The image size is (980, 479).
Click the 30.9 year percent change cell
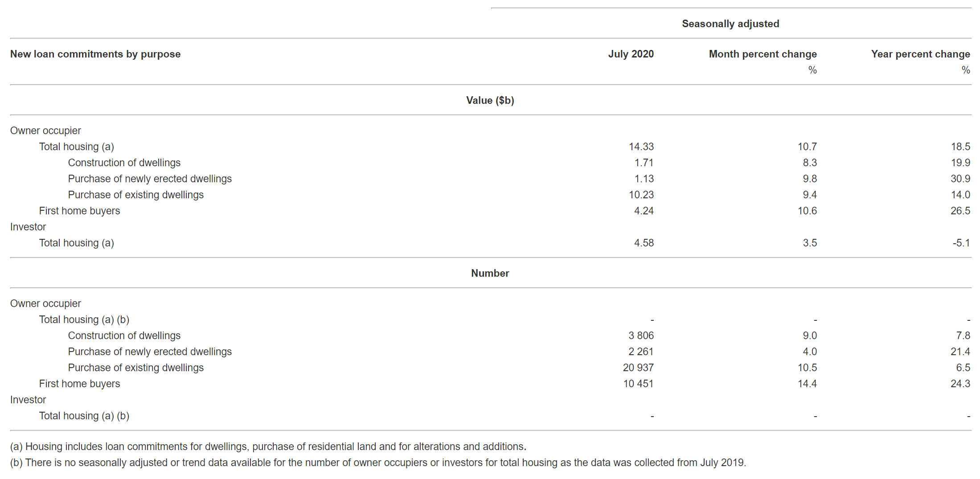click(960, 179)
